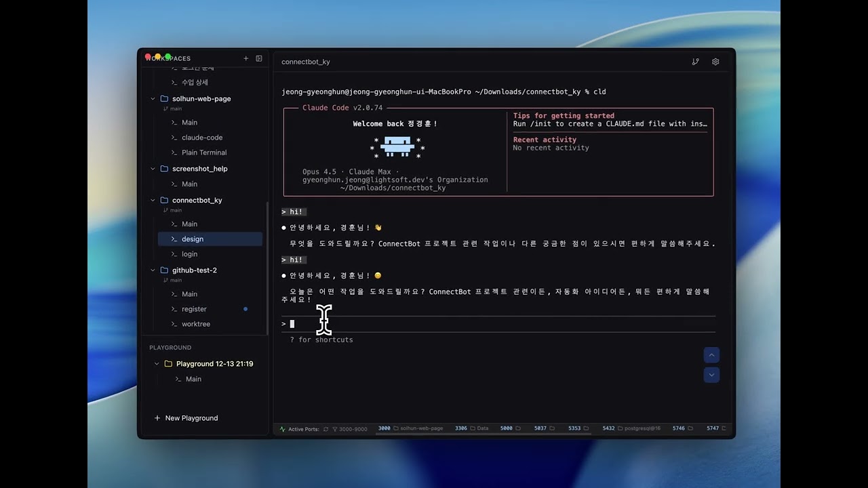868x488 pixels.
Task: Open Main terminal under github-test-2
Action: (210, 294)
